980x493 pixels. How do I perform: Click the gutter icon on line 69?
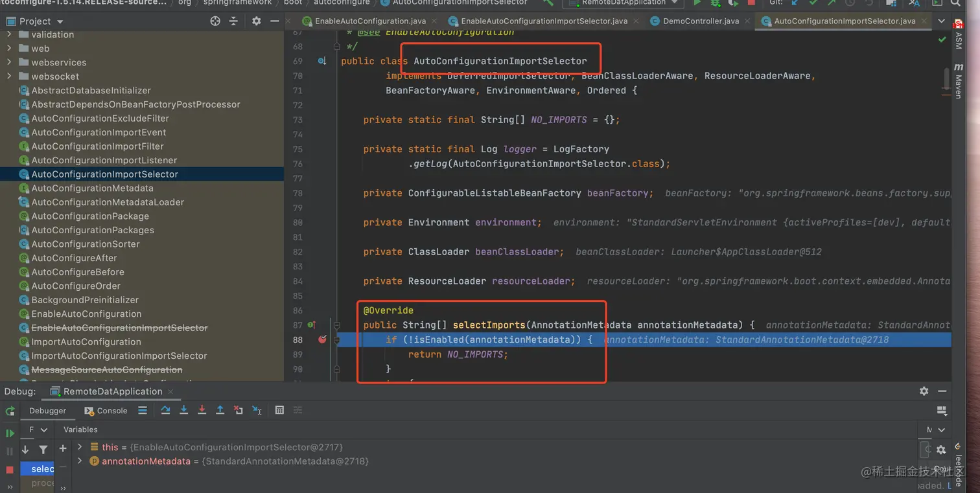pyautogui.click(x=322, y=61)
